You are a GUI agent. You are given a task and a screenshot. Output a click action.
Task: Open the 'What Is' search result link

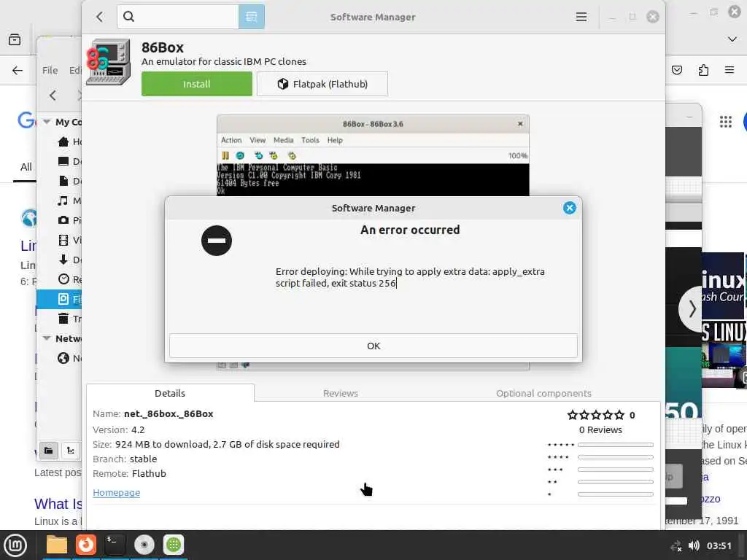58,504
